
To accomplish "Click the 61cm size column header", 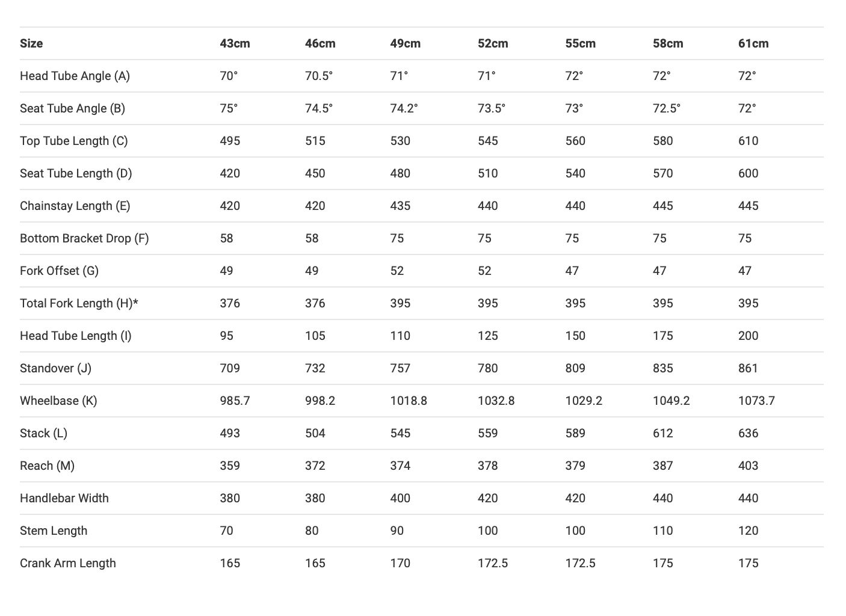I will pos(753,43).
